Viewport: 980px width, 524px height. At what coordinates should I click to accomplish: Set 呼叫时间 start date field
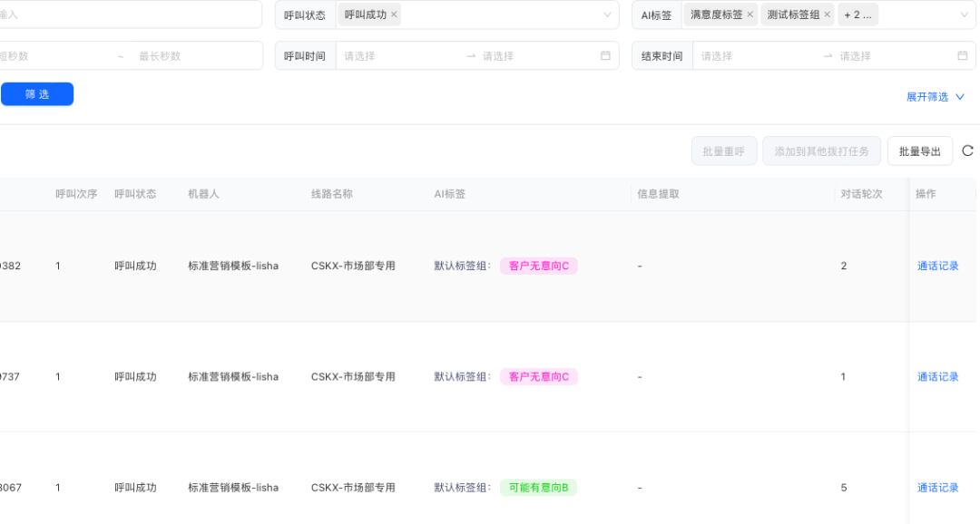click(x=400, y=56)
